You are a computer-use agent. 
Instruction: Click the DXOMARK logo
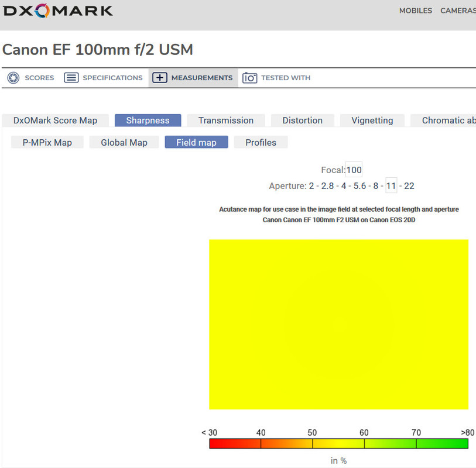[58, 11]
